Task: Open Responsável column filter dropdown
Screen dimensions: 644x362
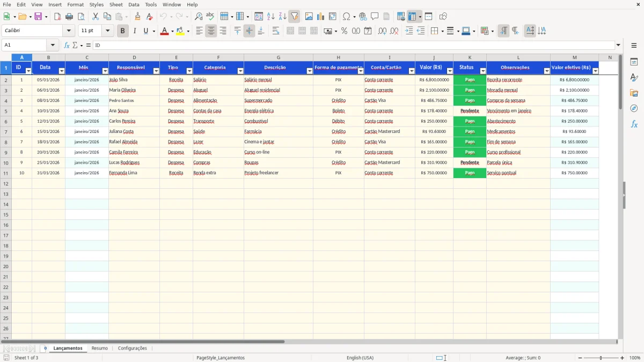Action: (156, 71)
